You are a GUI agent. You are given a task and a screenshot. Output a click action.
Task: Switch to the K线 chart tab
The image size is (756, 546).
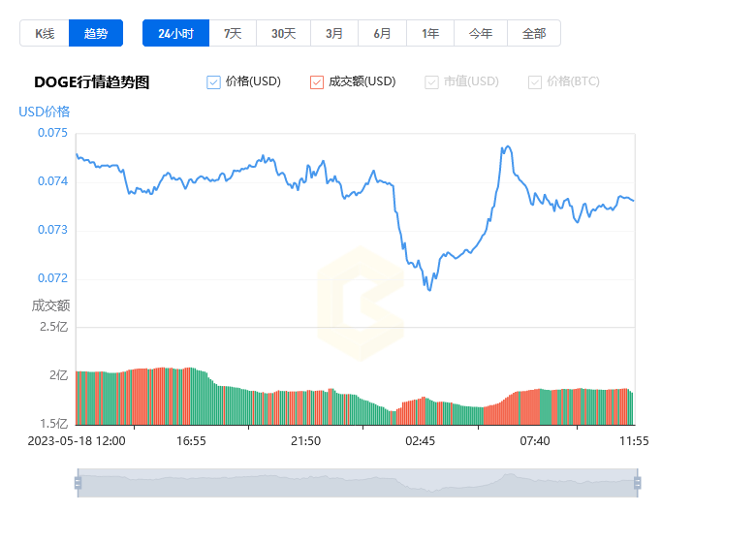tap(45, 33)
